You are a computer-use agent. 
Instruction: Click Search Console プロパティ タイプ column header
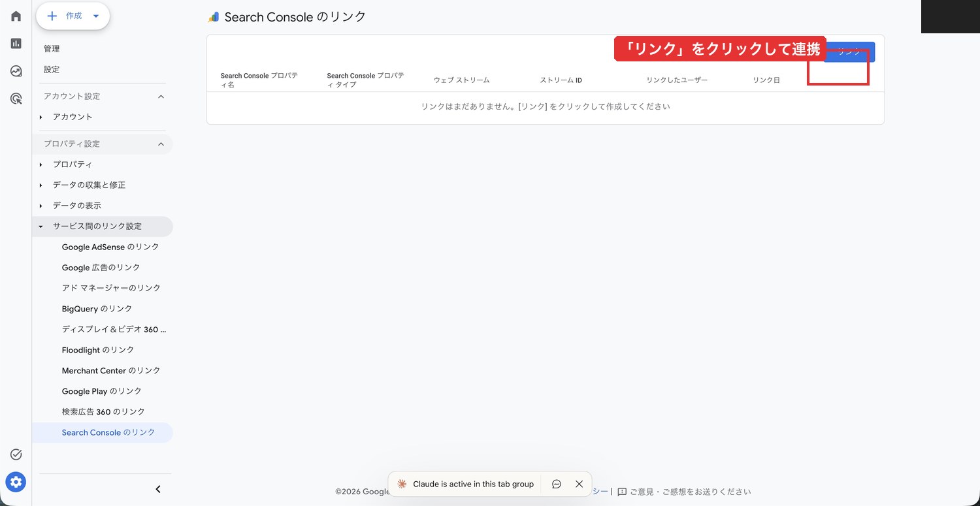(366, 80)
